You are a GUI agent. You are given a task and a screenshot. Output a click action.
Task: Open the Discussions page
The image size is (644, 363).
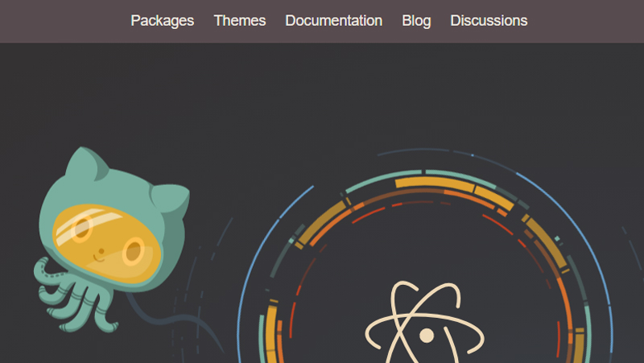[489, 21]
